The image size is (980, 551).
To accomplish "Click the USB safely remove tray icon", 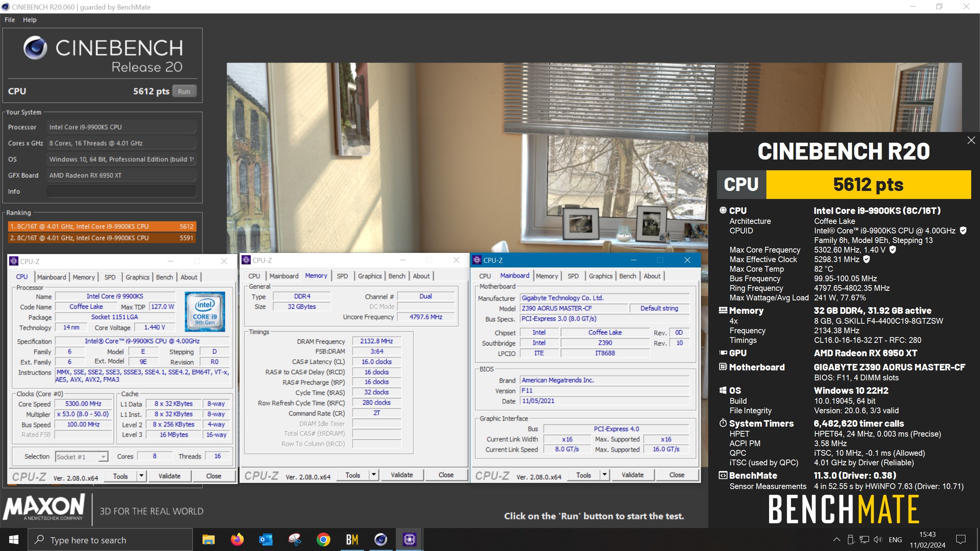I will click(x=851, y=540).
